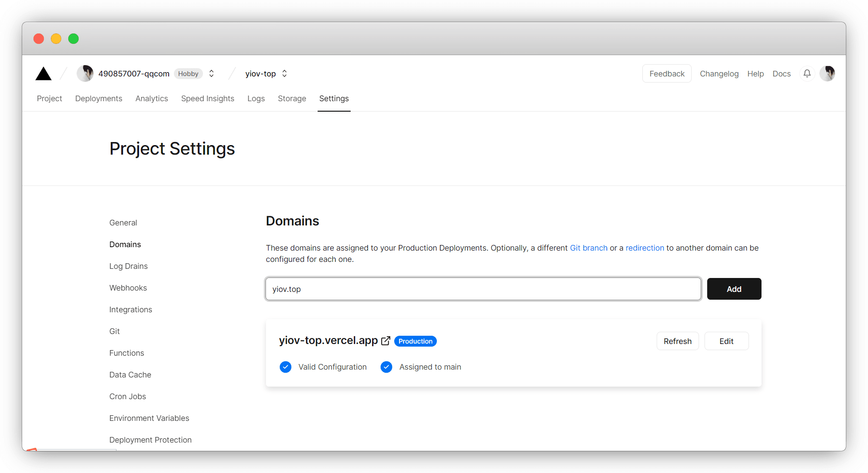Edit the yiov-top.vercel.app domain

coord(726,341)
